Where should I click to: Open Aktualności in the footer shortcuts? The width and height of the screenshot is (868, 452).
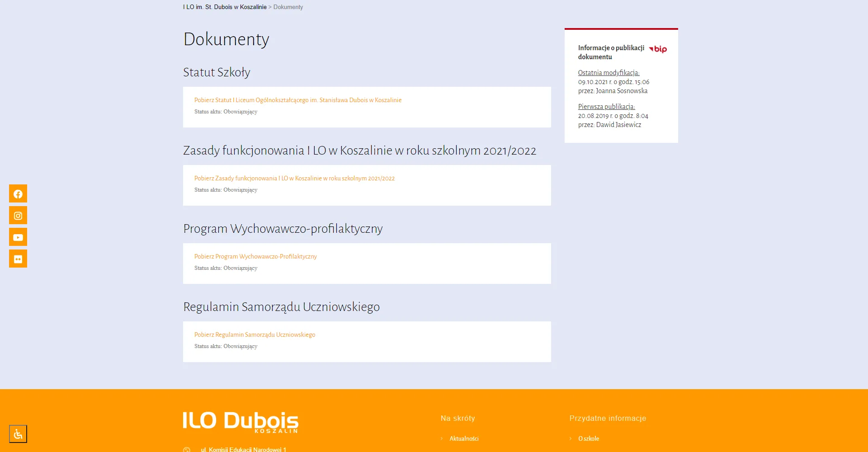click(464, 438)
